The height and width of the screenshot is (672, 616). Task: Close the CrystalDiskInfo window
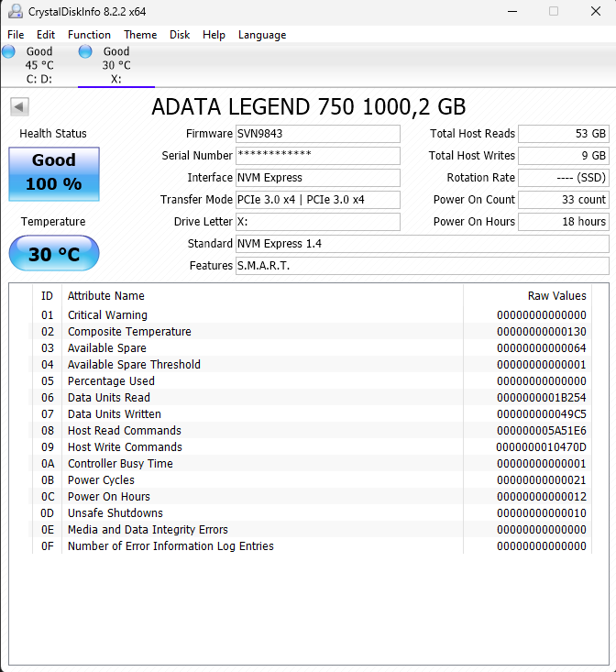tap(596, 12)
